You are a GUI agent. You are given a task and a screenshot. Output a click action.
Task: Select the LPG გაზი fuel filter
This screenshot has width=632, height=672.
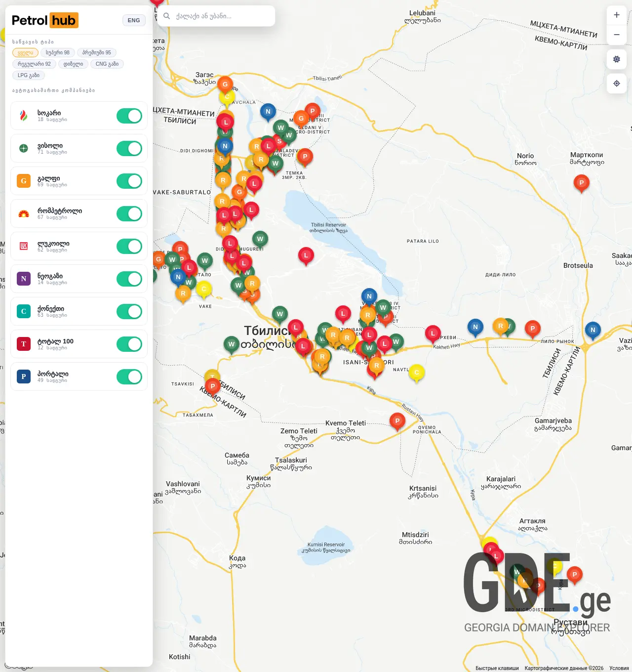click(x=29, y=76)
